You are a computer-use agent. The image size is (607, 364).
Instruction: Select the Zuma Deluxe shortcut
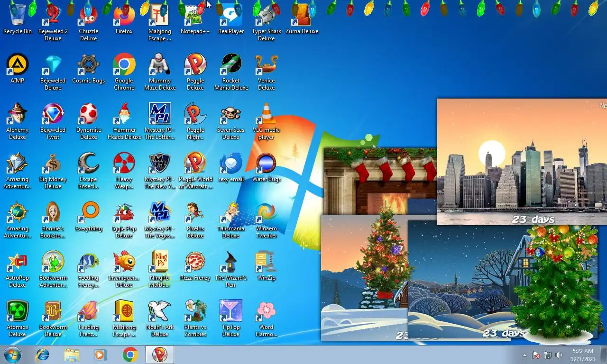(302, 19)
